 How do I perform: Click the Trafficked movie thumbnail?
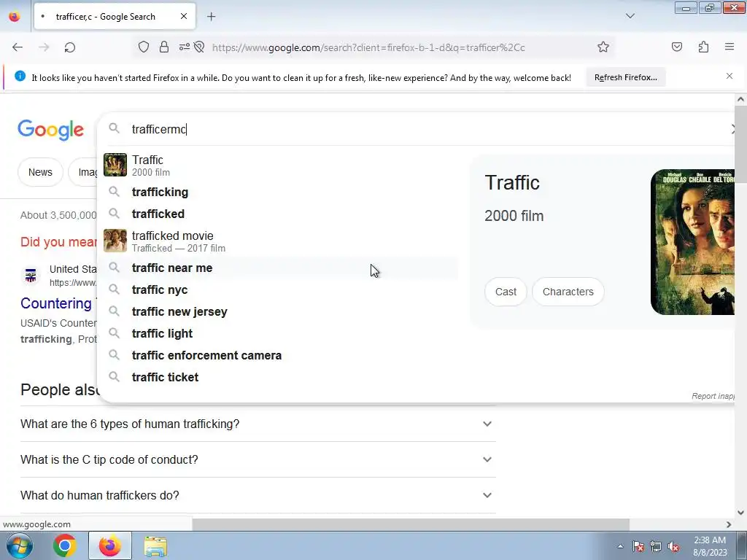point(115,241)
